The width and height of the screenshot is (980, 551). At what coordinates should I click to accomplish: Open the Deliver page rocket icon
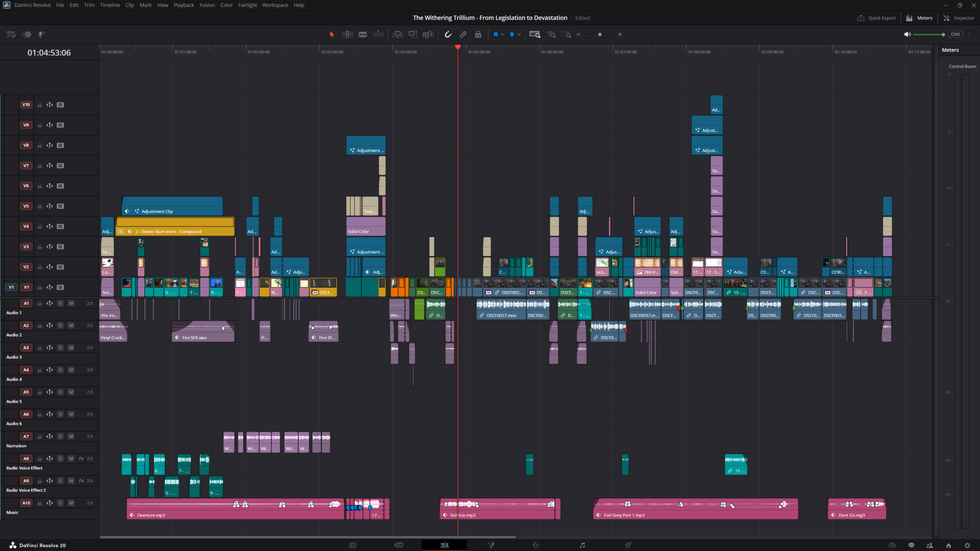tap(628, 545)
